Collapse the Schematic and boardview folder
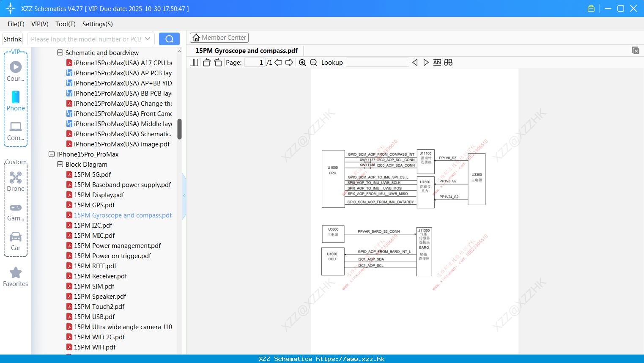This screenshot has width=644, height=363. point(60,53)
